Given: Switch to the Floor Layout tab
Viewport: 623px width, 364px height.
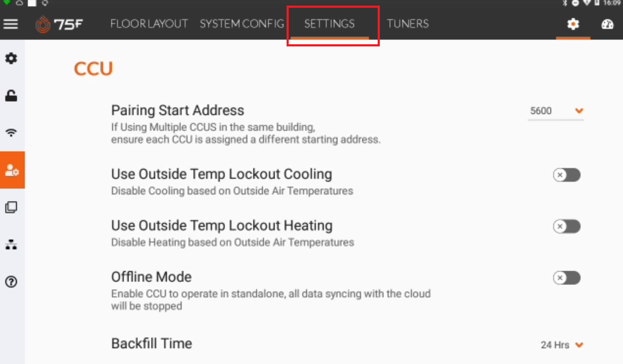Looking at the screenshot, I should pos(149,24).
